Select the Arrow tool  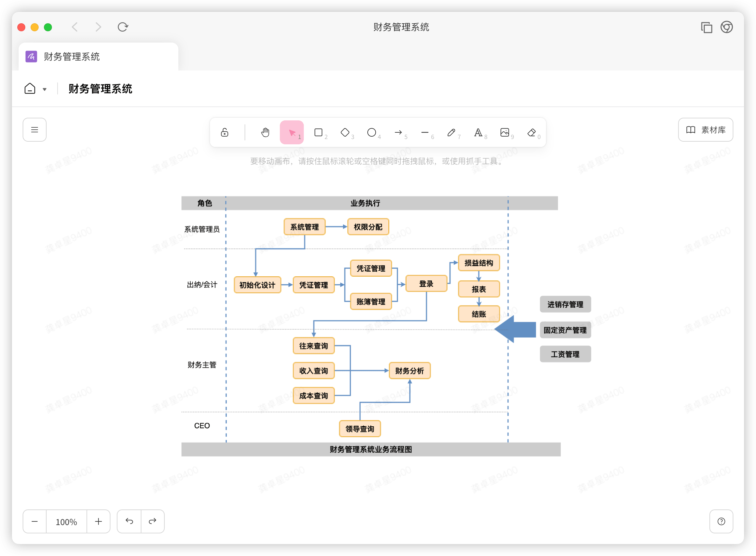click(x=398, y=132)
